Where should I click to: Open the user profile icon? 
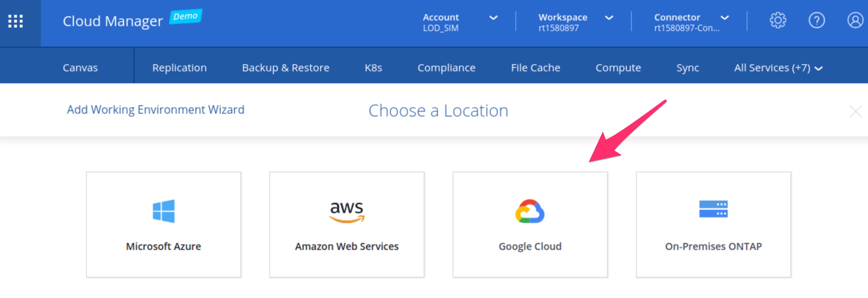(x=855, y=20)
